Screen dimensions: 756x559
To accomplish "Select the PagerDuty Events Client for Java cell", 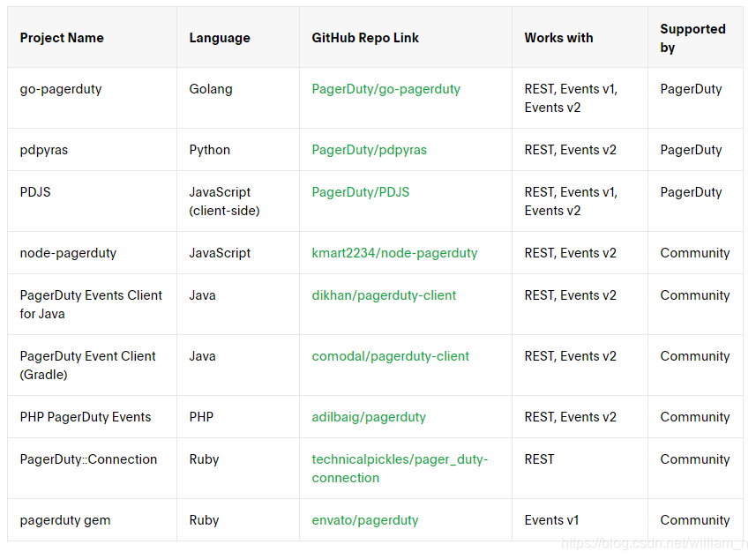I will 92,304.
